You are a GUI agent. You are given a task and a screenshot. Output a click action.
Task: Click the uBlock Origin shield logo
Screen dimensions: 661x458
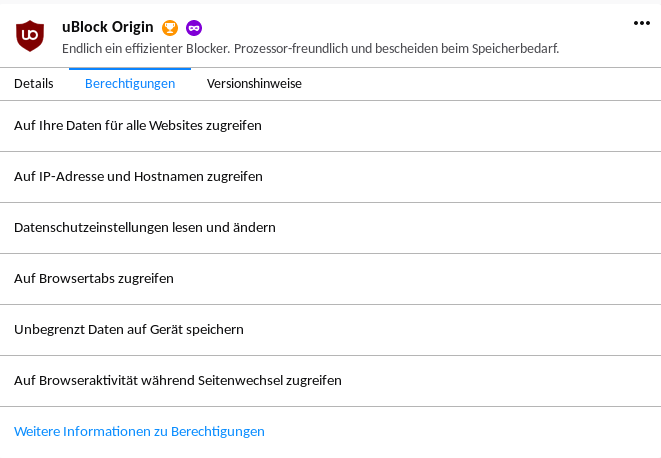pyautogui.click(x=30, y=36)
